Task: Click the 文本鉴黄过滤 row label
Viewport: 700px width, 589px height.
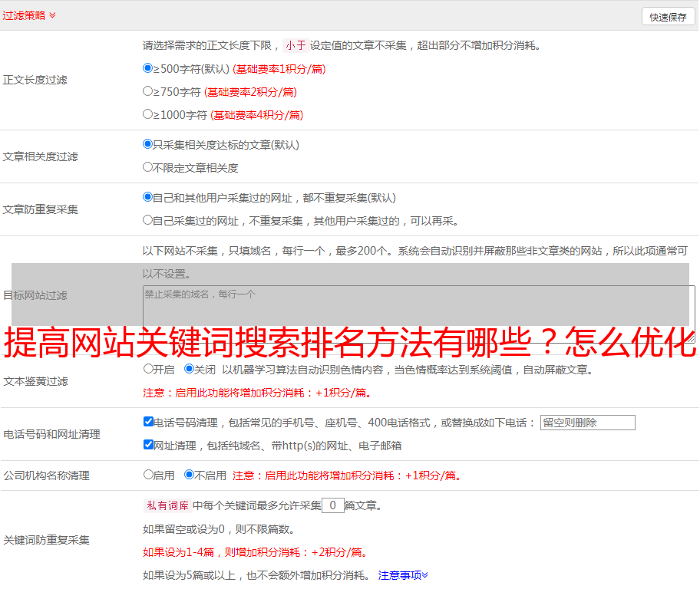Action: tap(36, 381)
